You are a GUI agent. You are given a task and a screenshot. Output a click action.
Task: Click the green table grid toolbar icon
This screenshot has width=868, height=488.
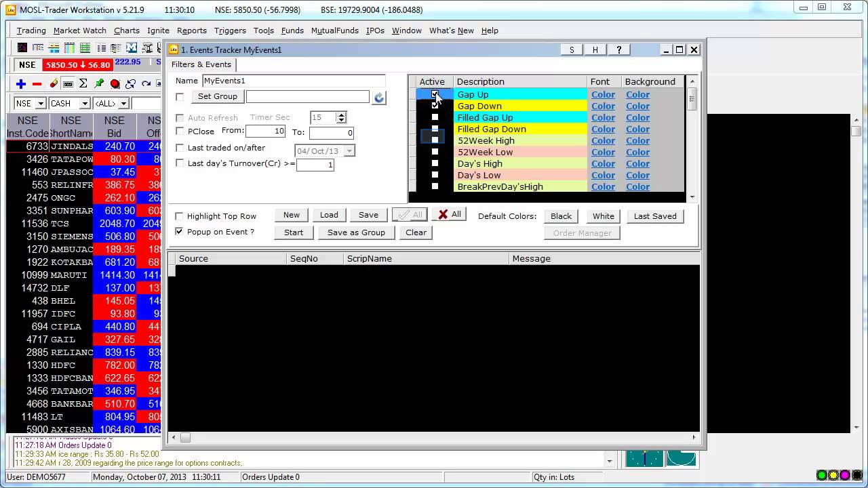(x=85, y=48)
